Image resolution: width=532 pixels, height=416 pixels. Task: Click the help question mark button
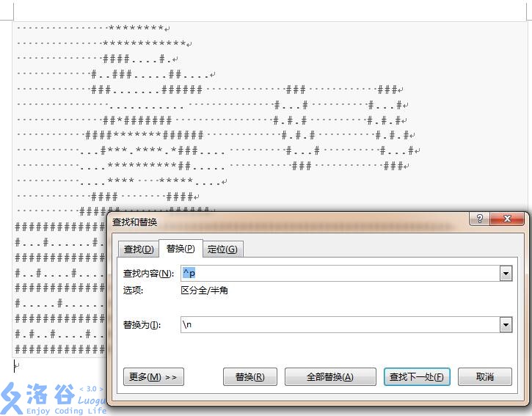479,220
